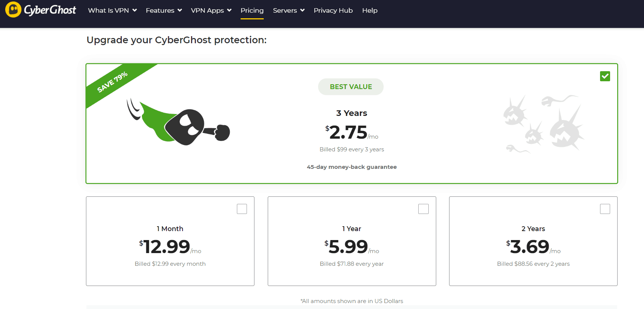Image resolution: width=644 pixels, height=309 pixels.
Task: Check the 2 Years plan checkbox
Action: (605, 209)
